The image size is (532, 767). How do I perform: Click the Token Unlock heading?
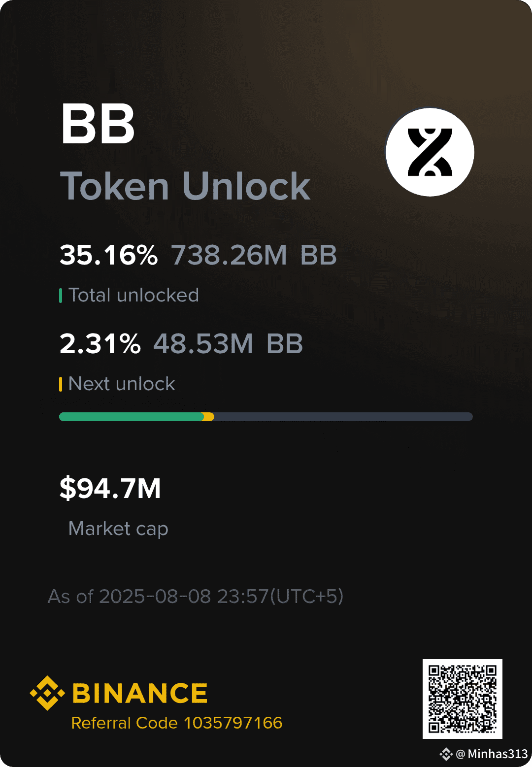[x=185, y=186]
